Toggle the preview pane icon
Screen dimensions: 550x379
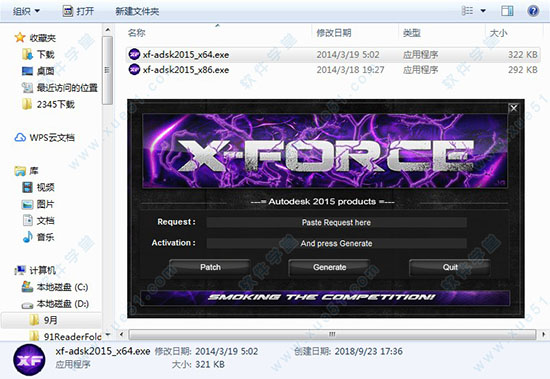[x=507, y=11]
